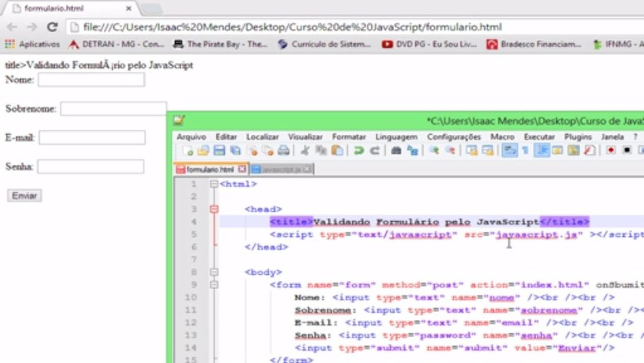
Task: Click the Copy toolbar icon in Notepad++
Action: tap(321, 150)
